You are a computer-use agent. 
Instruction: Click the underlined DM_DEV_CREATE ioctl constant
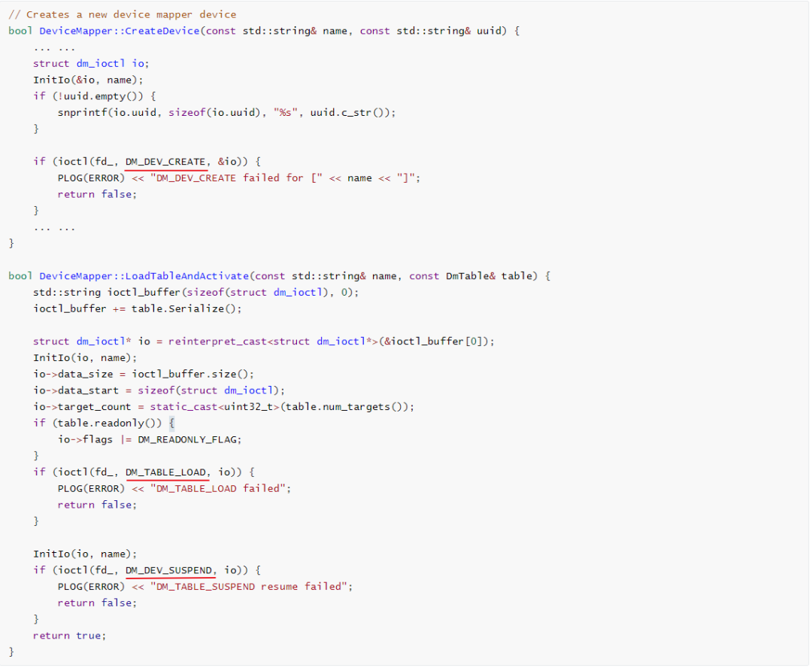pos(165,162)
